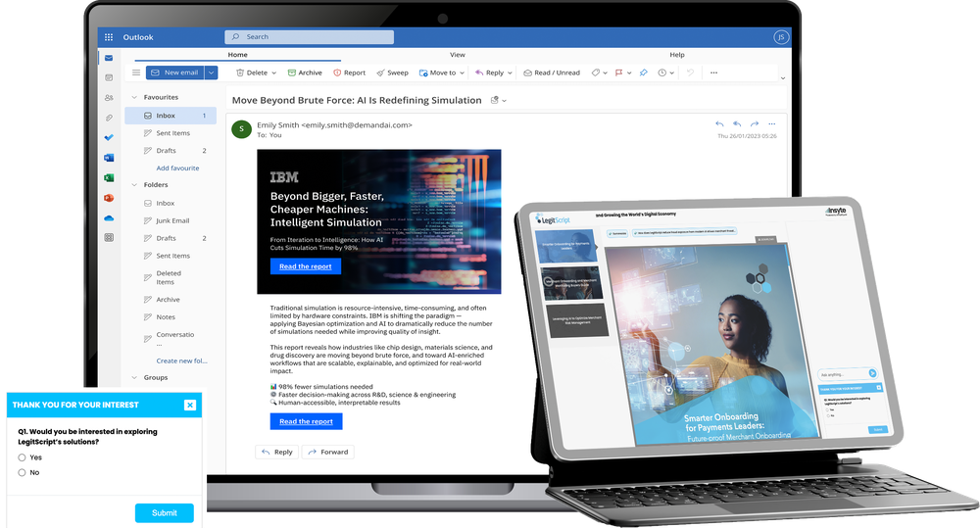Open dropdown beside the email subject
Image resolution: width=980 pixels, height=528 pixels.
pos(504,101)
